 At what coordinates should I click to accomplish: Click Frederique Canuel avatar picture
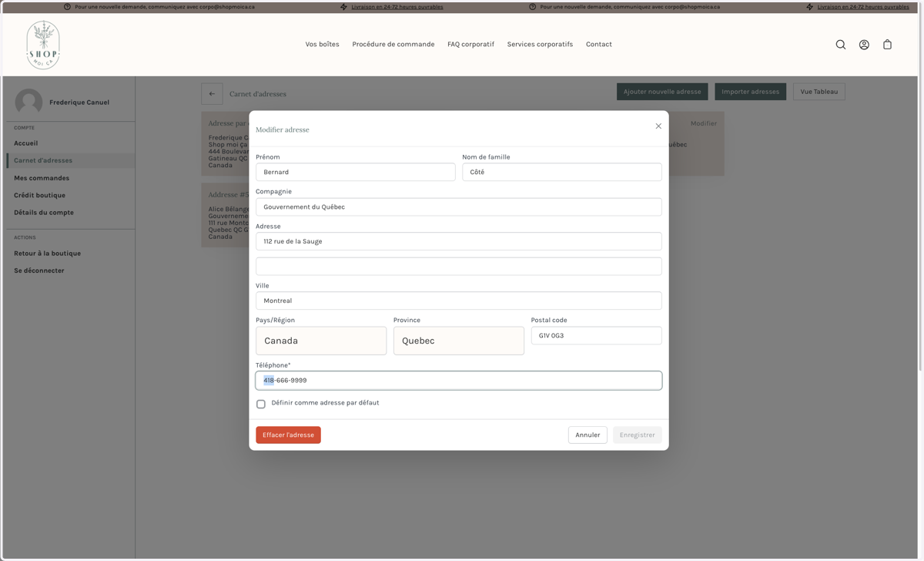(28, 102)
